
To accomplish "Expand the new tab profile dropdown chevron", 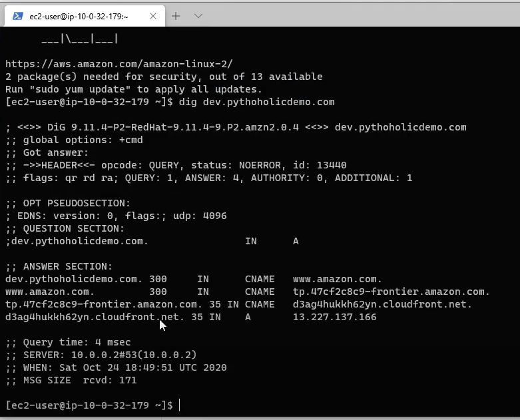I will click(x=198, y=16).
